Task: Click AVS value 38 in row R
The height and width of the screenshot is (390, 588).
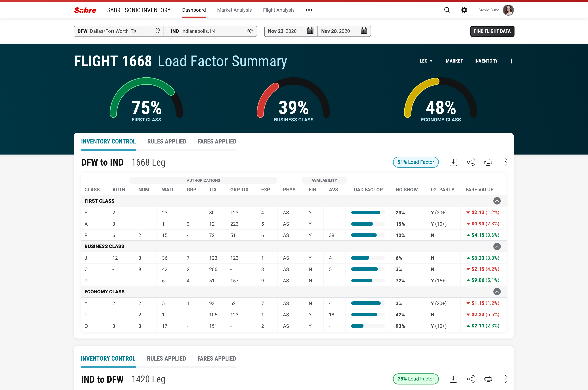Action: tap(331, 235)
